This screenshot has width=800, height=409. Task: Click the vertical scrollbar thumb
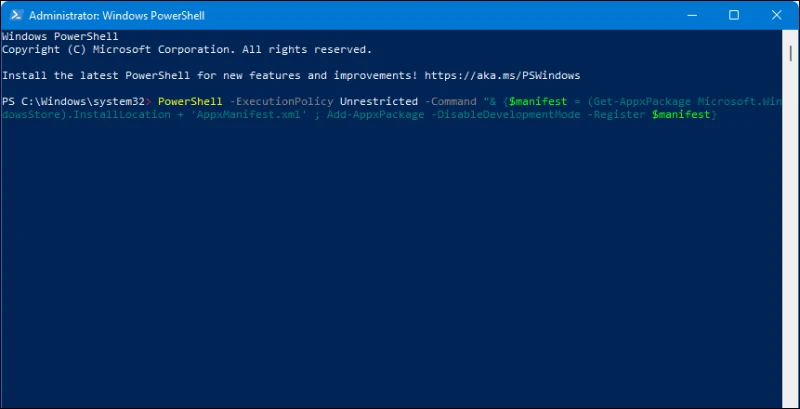coord(791,53)
